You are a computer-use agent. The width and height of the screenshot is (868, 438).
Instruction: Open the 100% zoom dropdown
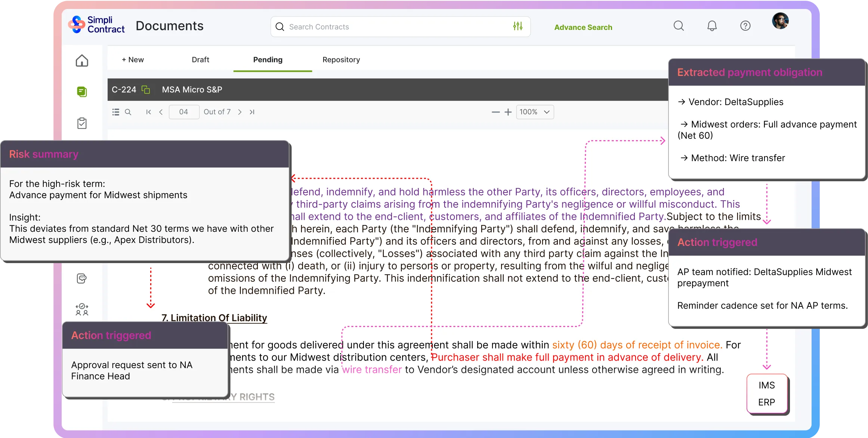[535, 112]
